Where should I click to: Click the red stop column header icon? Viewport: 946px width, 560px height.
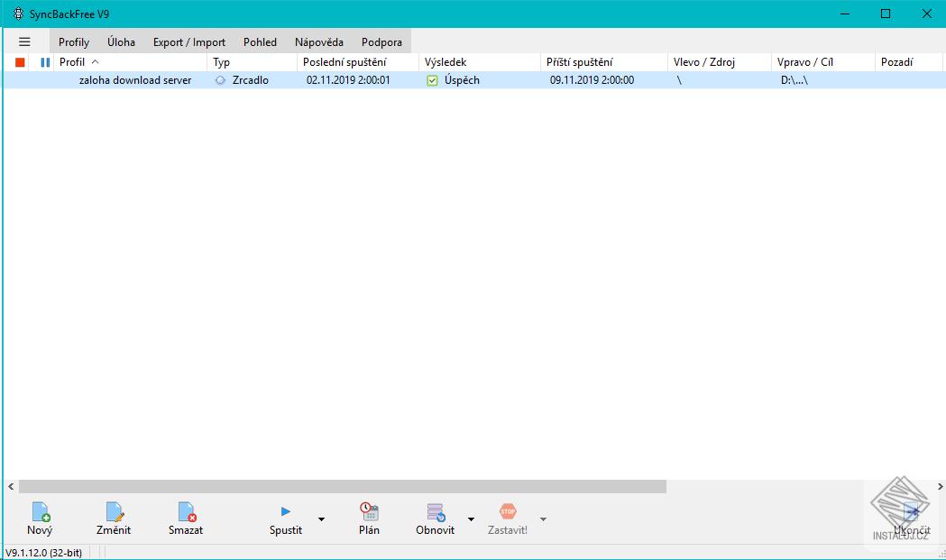(x=20, y=62)
